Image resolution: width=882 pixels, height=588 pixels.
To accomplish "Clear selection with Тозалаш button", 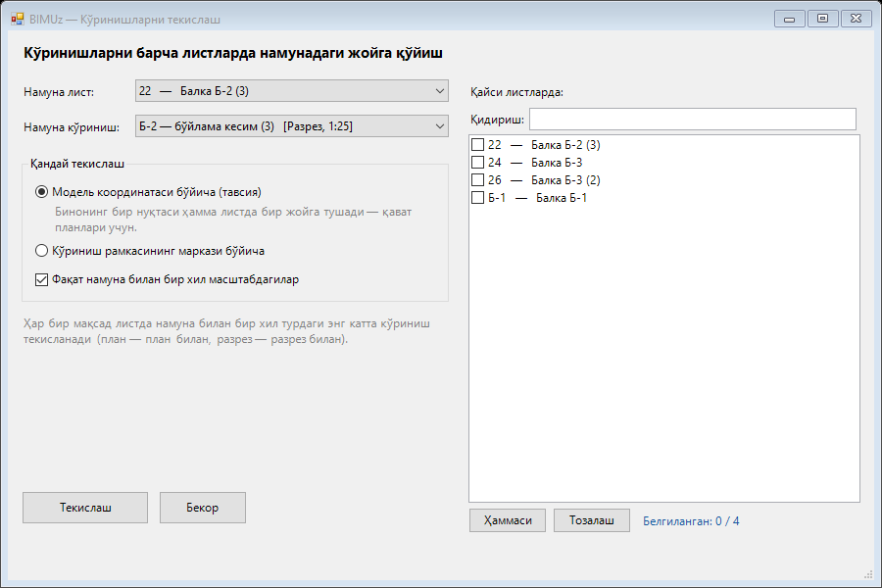I will coord(592,520).
